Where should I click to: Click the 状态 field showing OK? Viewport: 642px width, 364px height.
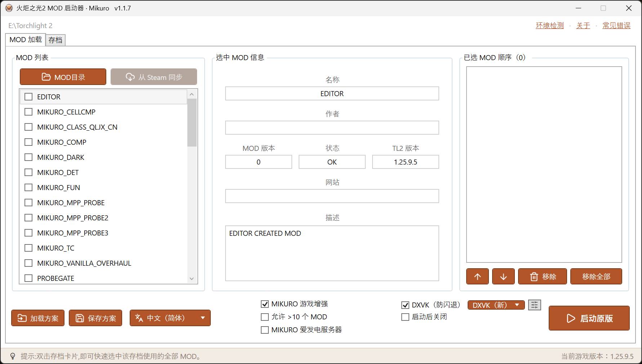click(x=332, y=162)
